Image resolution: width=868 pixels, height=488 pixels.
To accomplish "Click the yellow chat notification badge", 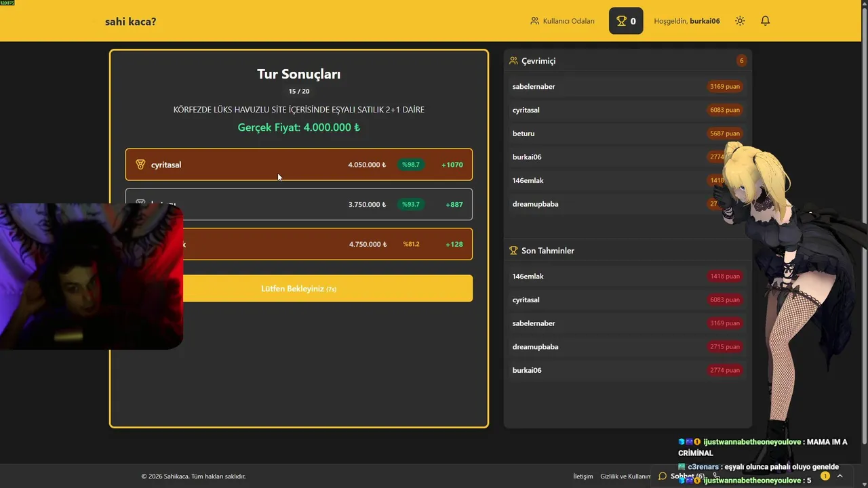I will point(825,476).
